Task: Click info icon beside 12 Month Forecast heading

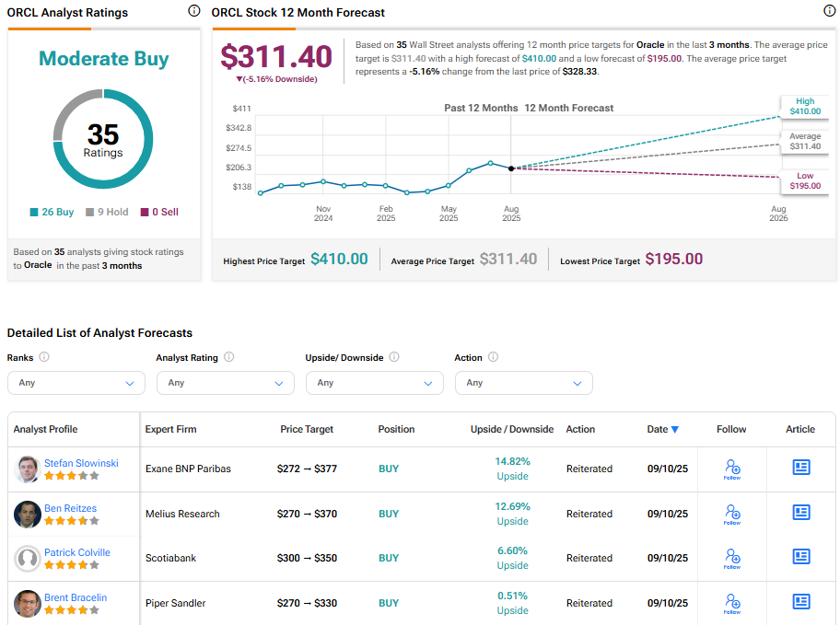Action: tap(829, 11)
